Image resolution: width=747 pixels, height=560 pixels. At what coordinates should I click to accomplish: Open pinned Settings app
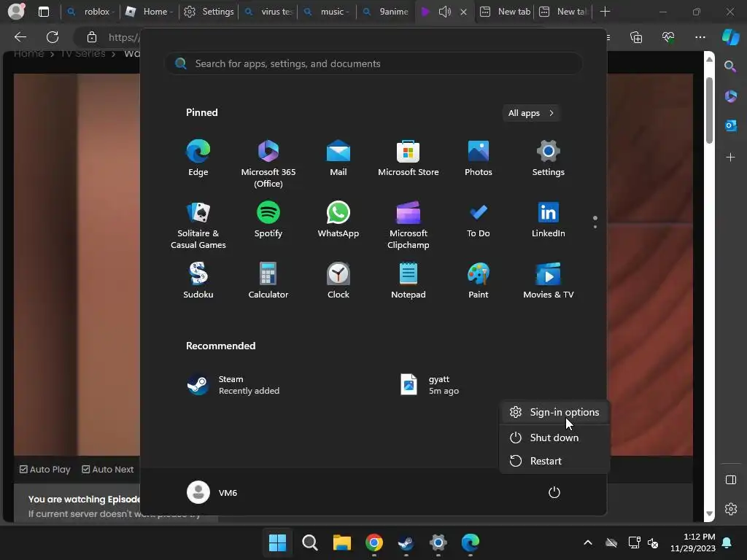pos(549,158)
